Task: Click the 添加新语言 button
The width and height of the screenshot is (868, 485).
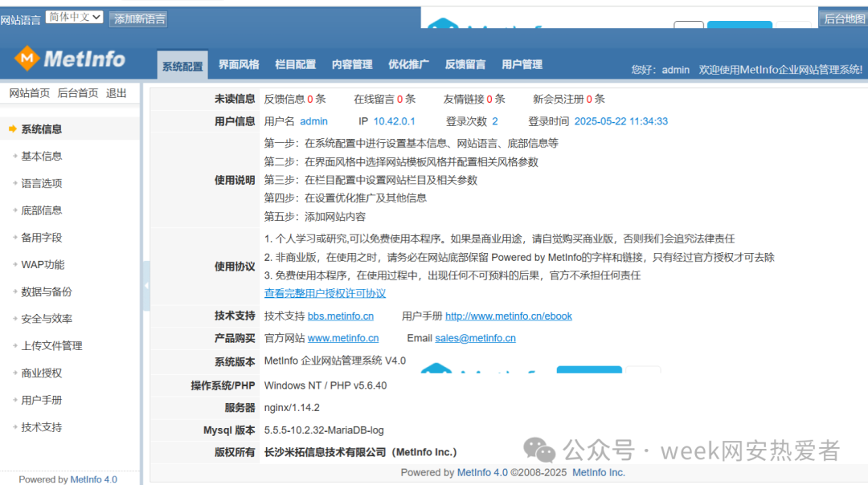Action: click(x=139, y=19)
